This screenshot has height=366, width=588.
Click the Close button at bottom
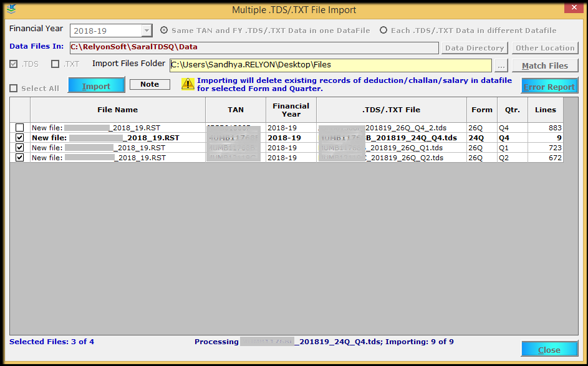tap(549, 349)
